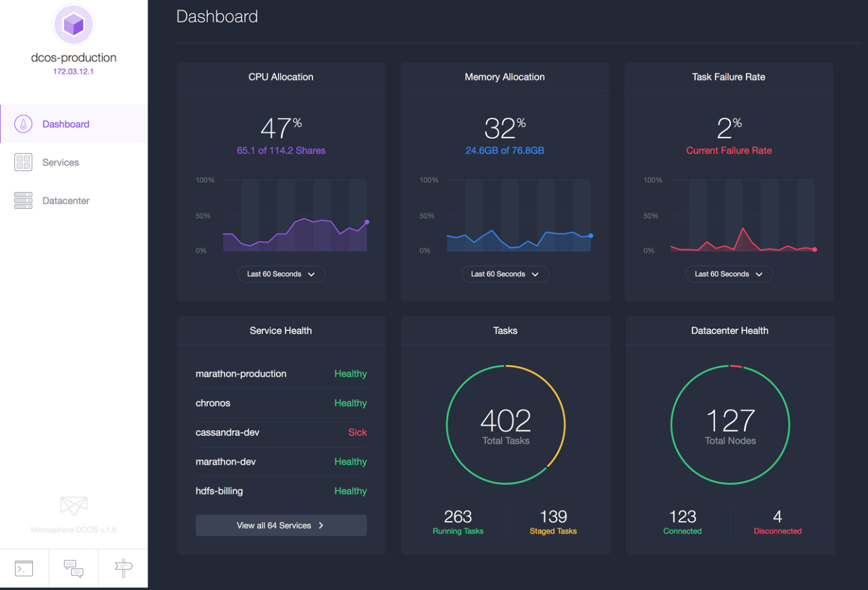868x590 pixels.
Task: Open the command line terminal icon
Action: pyautogui.click(x=24, y=568)
